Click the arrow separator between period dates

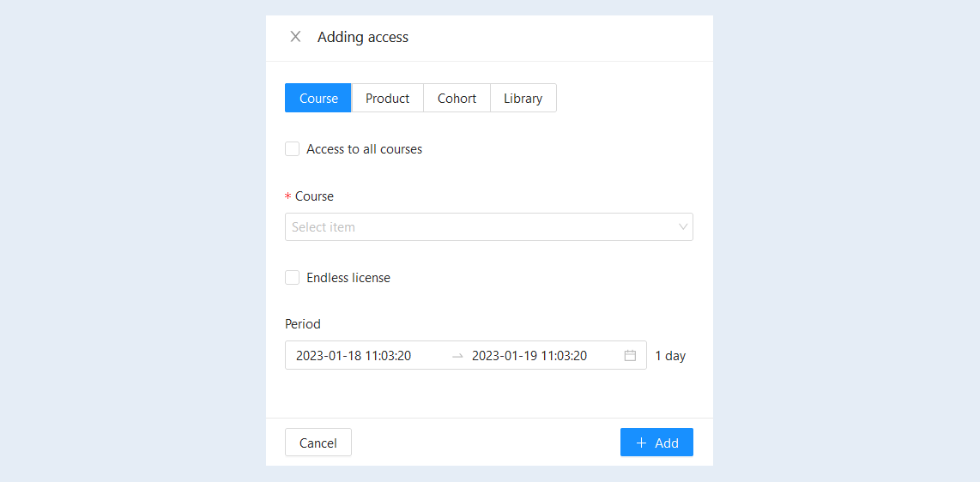pyautogui.click(x=457, y=356)
